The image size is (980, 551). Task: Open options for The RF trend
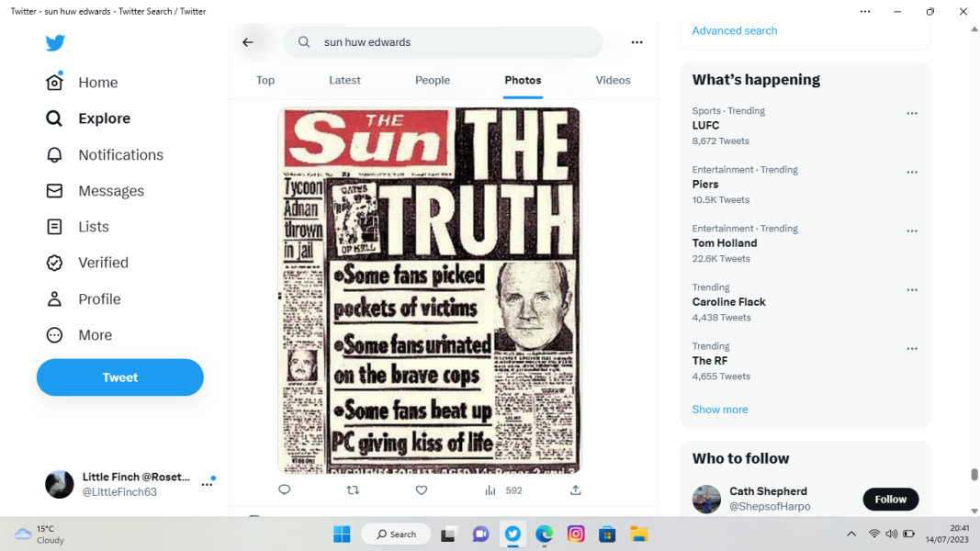pyautogui.click(x=912, y=348)
